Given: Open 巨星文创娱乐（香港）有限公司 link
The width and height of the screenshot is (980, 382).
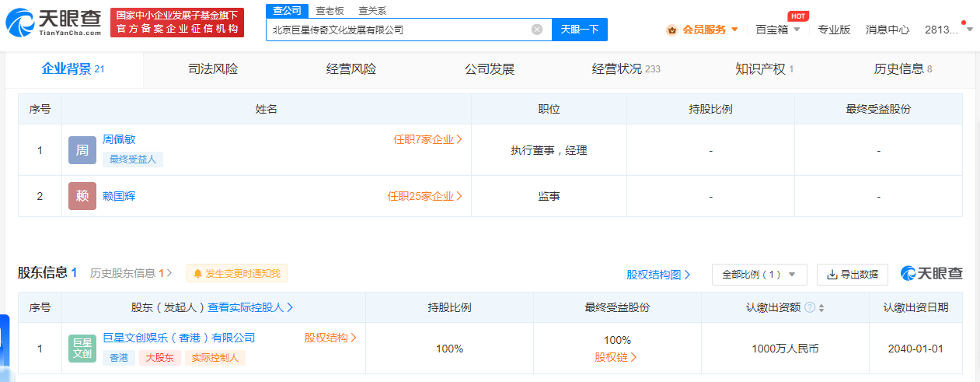Looking at the screenshot, I should click(179, 338).
